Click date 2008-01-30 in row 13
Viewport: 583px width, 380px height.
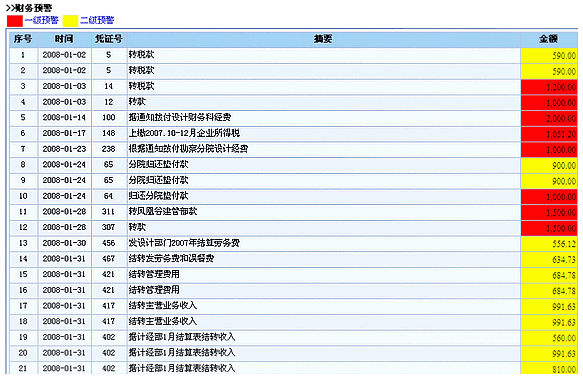(x=64, y=243)
